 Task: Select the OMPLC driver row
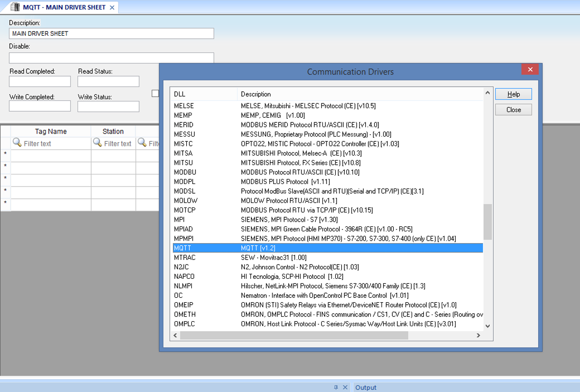[327, 324]
